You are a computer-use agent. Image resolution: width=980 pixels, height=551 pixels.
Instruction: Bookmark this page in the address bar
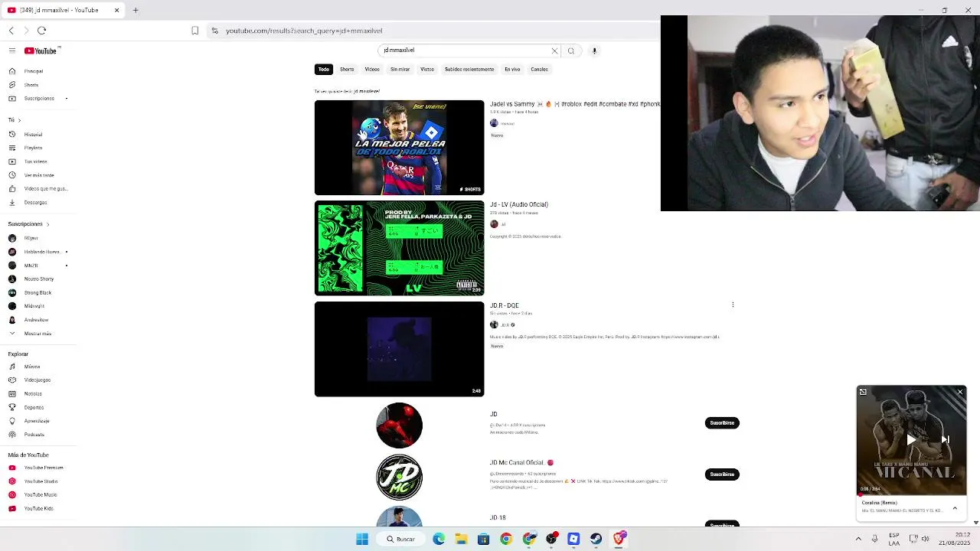pos(194,31)
